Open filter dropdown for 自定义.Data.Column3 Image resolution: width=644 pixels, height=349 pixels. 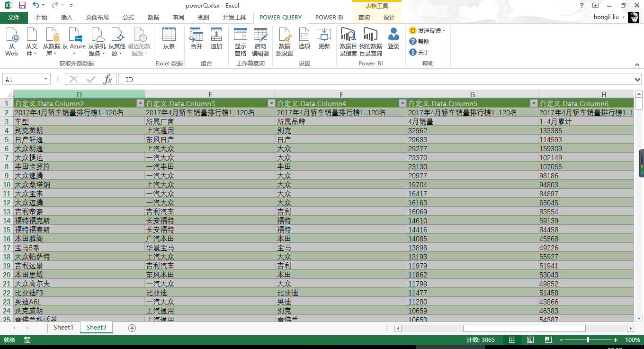pos(271,103)
